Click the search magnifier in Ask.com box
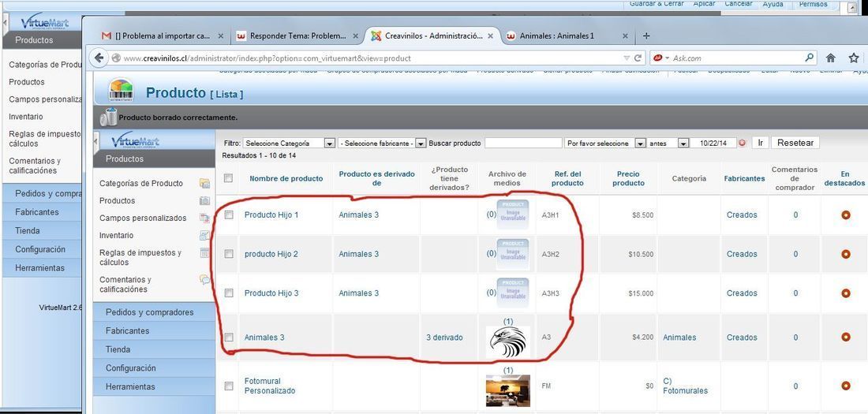 point(809,58)
